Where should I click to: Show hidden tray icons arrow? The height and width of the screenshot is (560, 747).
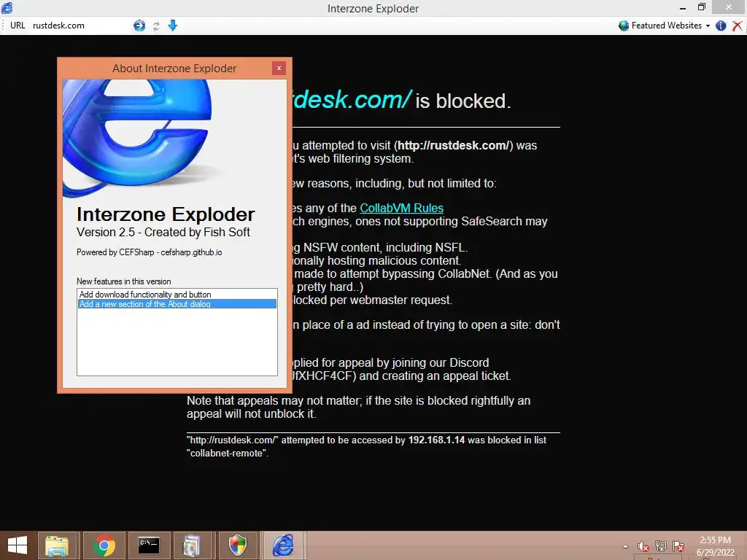[625, 546]
